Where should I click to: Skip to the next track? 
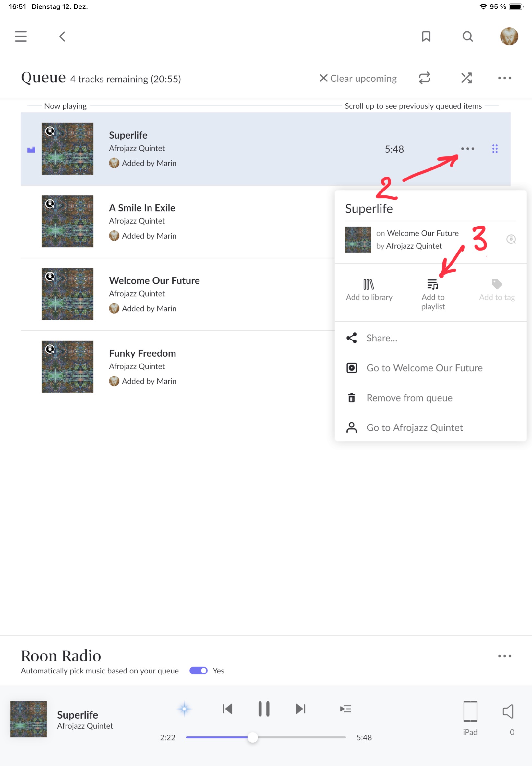(x=301, y=709)
